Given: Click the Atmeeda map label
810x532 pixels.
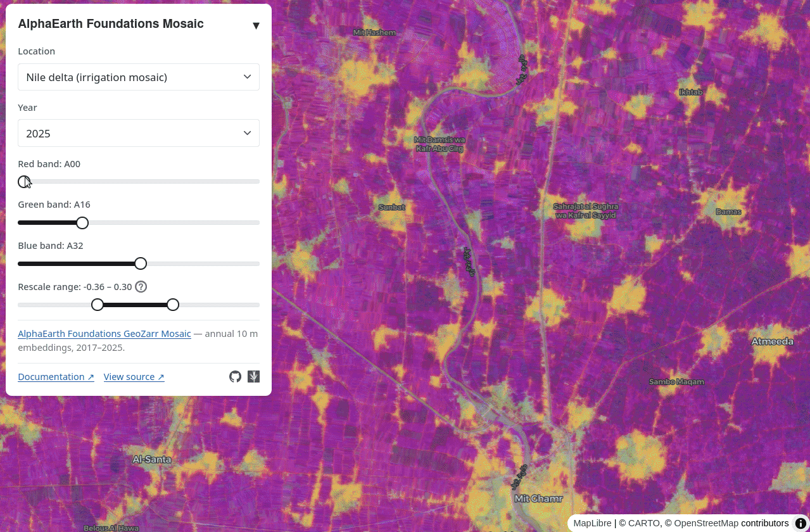Looking at the screenshot, I should tap(772, 341).
